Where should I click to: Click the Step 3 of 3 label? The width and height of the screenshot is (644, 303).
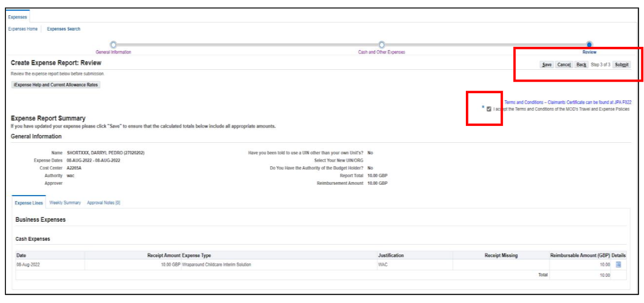(x=600, y=65)
